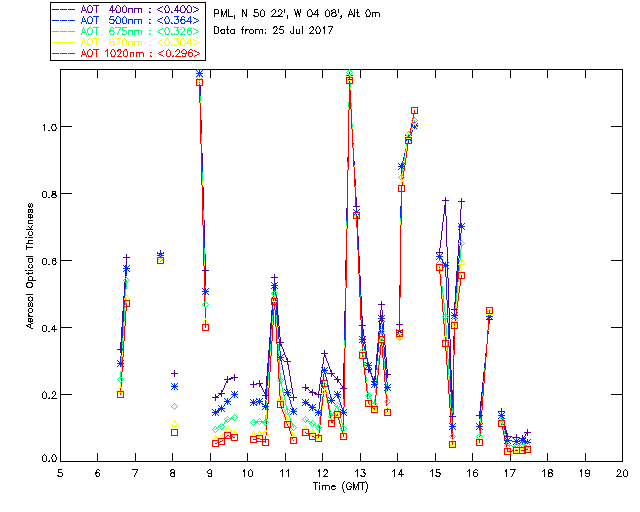This screenshot has width=640, height=512.
Task: Click the x-axis tick label 9
Action: [210, 473]
